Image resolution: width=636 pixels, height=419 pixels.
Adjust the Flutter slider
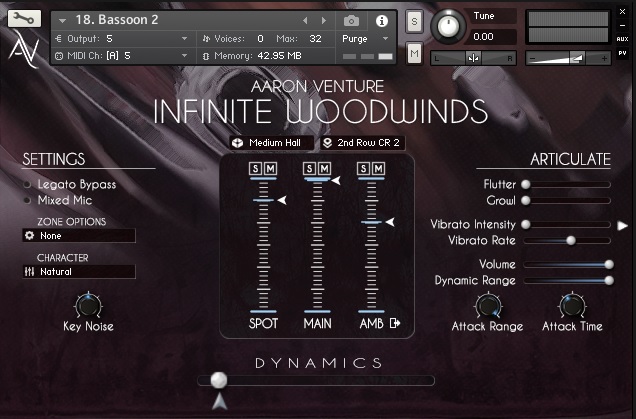coord(567,185)
